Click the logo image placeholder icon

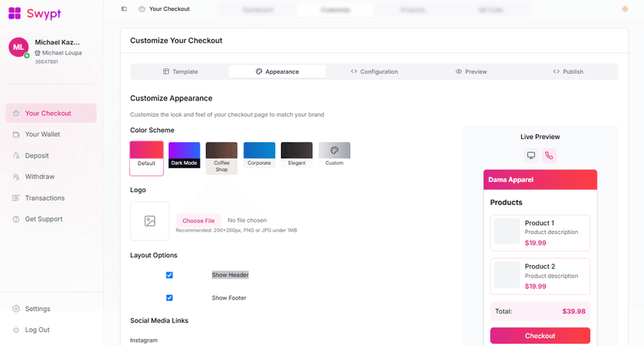[x=150, y=221]
